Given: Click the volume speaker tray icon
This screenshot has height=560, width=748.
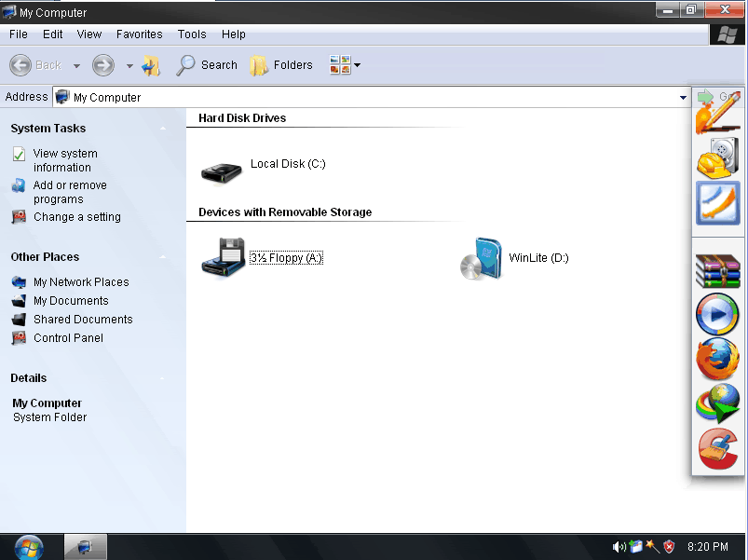Looking at the screenshot, I should 619,547.
